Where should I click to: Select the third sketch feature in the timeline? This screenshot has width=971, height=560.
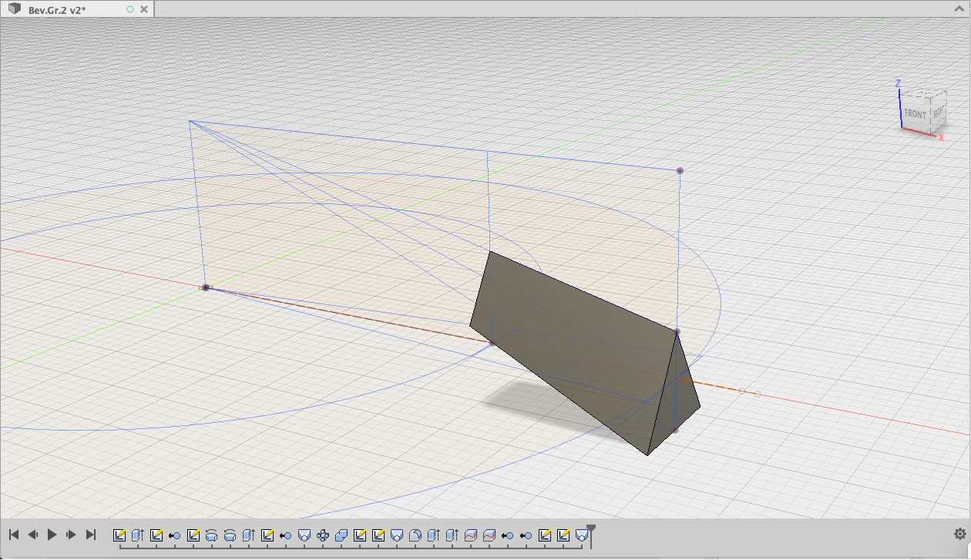[x=193, y=535]
